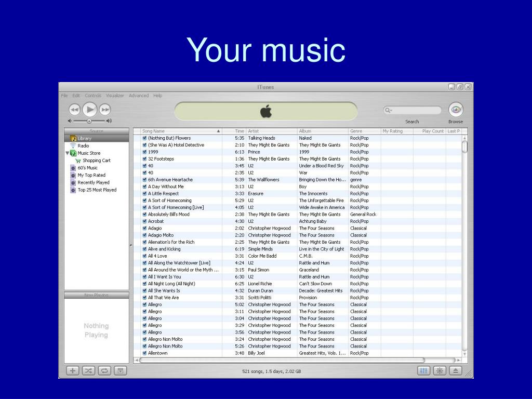
Task: Open the Controls menu
Action: (x=93, y=96)
